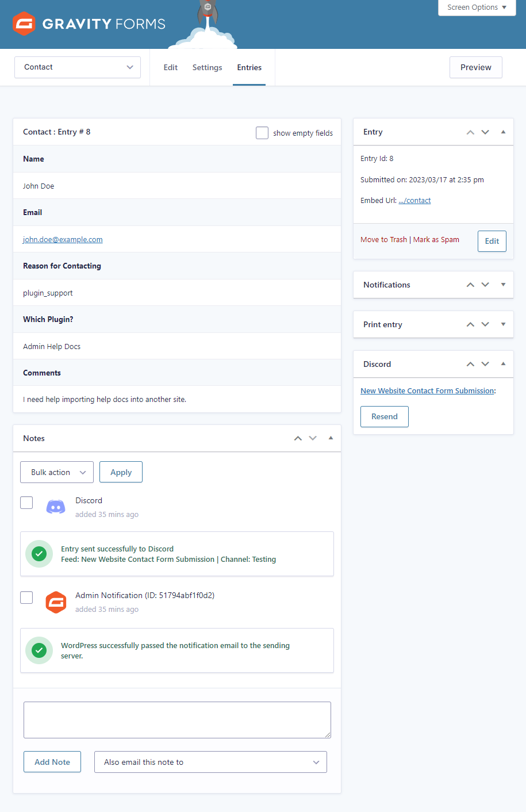Check the Discord note's selection checkbox
The image size is (526, 812).
pyautogui.click(x=26, y=502)
